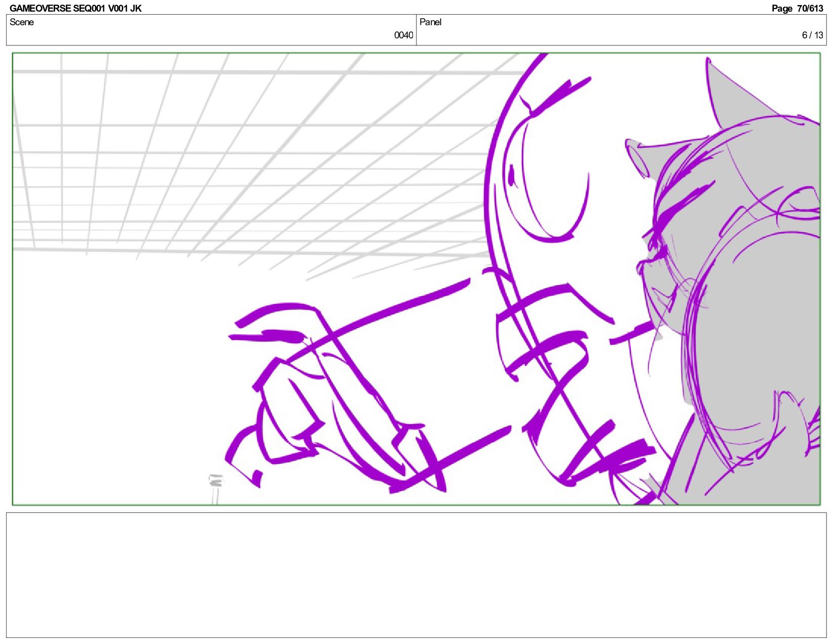Click the Scene label
The width and height of the screenshot is (834, 644).
pos(22,22)
